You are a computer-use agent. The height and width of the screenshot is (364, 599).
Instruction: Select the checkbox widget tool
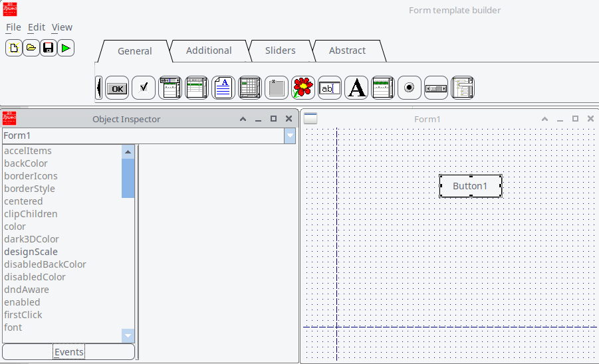[x=144, y=88]
